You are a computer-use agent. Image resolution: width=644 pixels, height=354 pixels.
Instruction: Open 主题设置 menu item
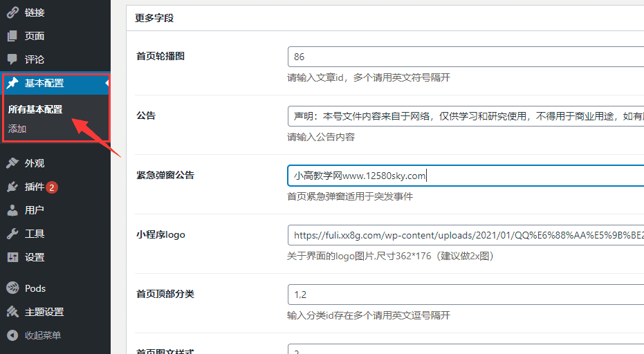point(44,312)
